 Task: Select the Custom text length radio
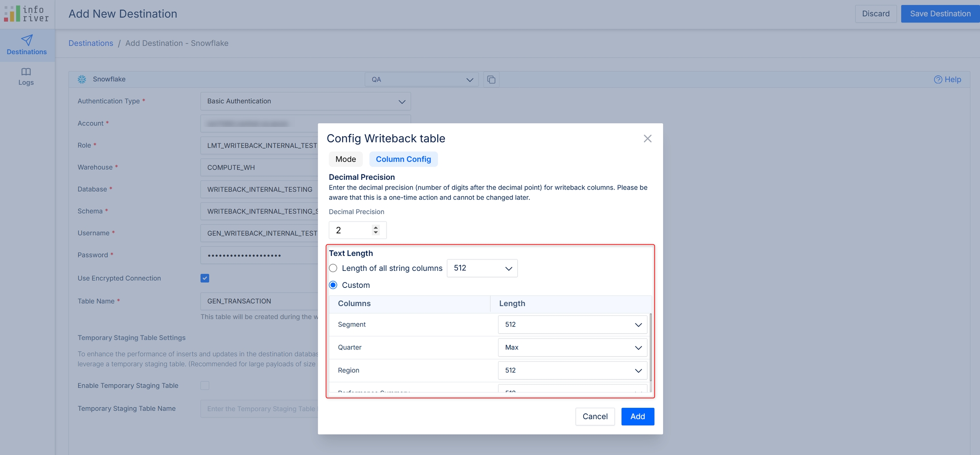pos(333,285)
